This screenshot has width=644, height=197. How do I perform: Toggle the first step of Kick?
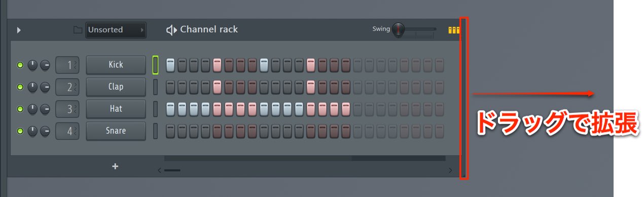click(x=170, y=65)
